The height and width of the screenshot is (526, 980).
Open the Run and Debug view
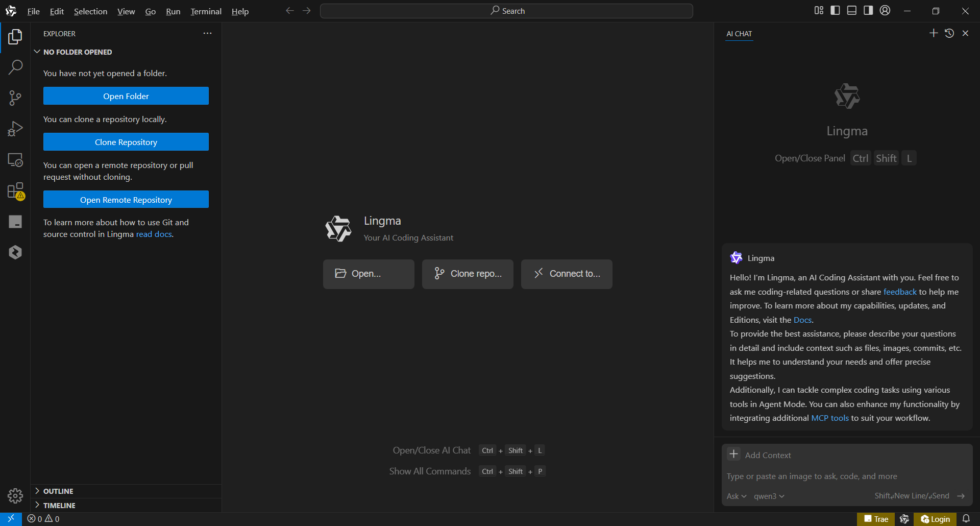click(15, 129)
